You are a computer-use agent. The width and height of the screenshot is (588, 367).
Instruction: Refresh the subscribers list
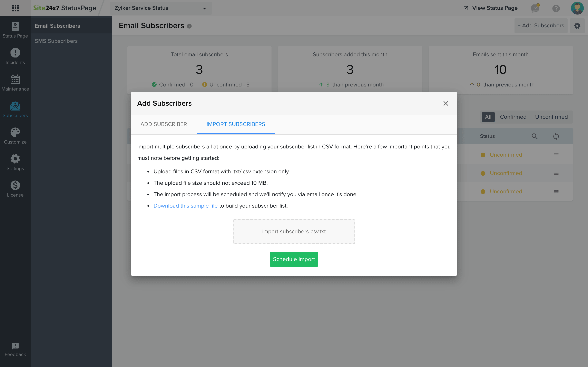556,136
